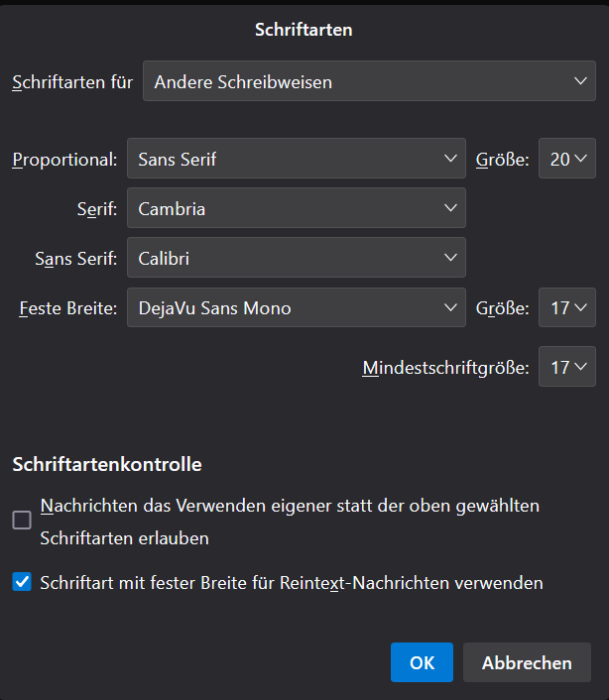
Task: Click the Abbrechen button
Action: 527,662
